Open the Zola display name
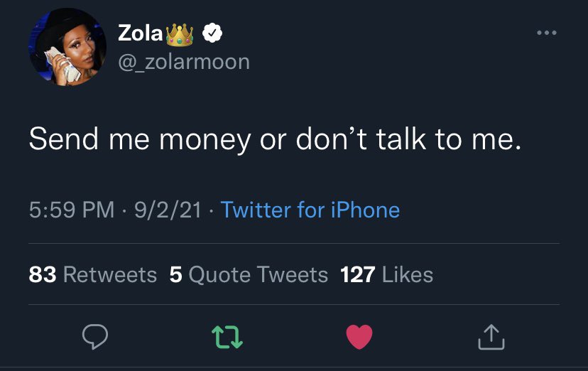Screen dimensions: 588x371 (x=140, y=33)
